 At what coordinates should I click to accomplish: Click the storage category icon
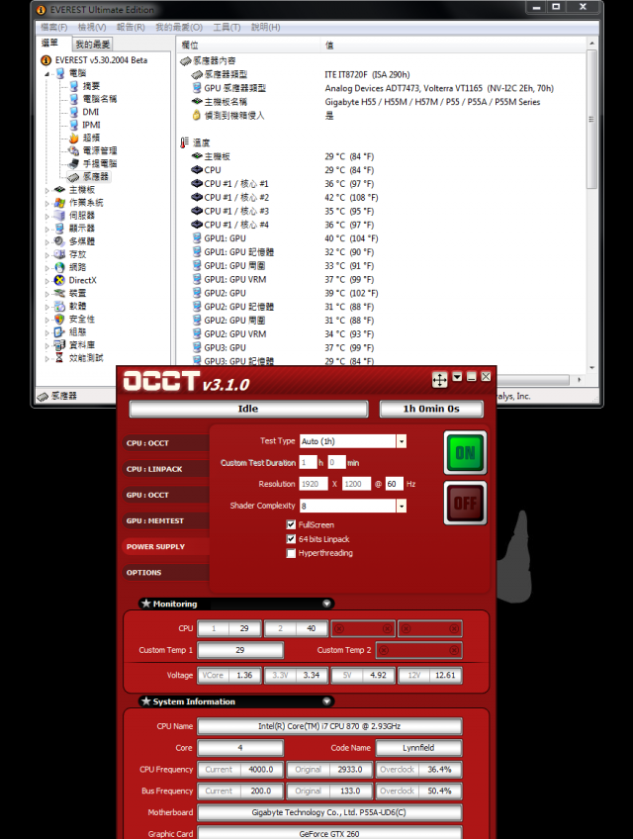tap(60, 254)
